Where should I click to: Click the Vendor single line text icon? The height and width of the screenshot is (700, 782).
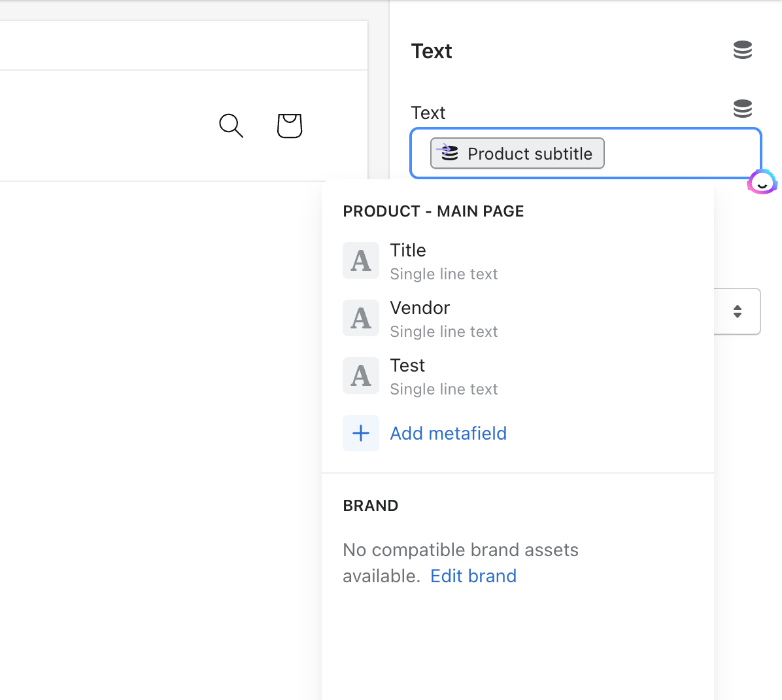(x=360, y=317)
